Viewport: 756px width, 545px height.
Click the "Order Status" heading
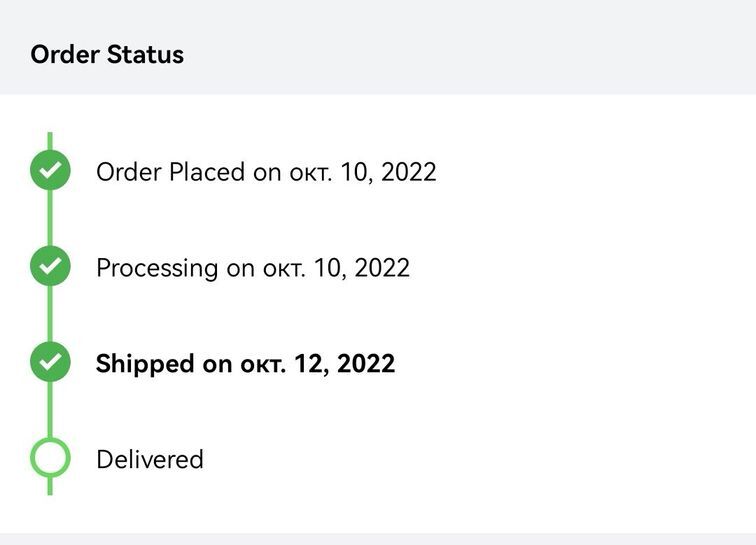point(107,54)
